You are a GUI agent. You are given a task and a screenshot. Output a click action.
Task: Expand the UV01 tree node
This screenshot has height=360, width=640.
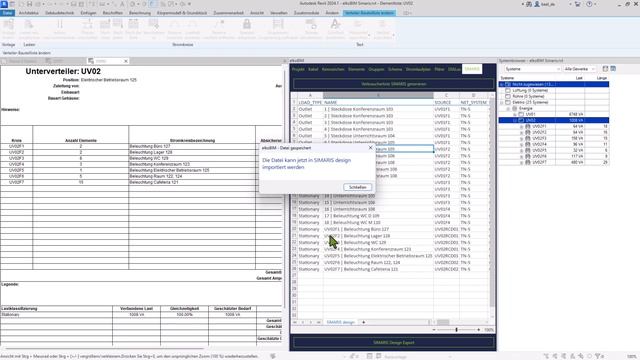tap(515, 114)
